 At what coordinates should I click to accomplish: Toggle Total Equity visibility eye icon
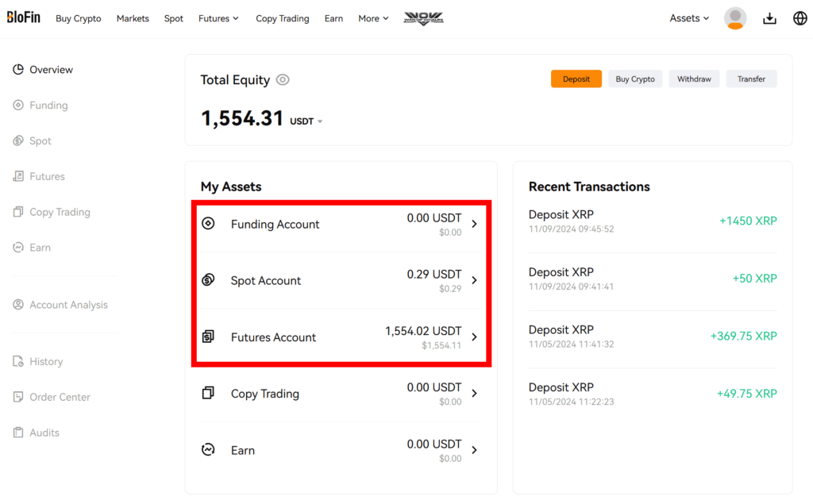coord(283,80)
